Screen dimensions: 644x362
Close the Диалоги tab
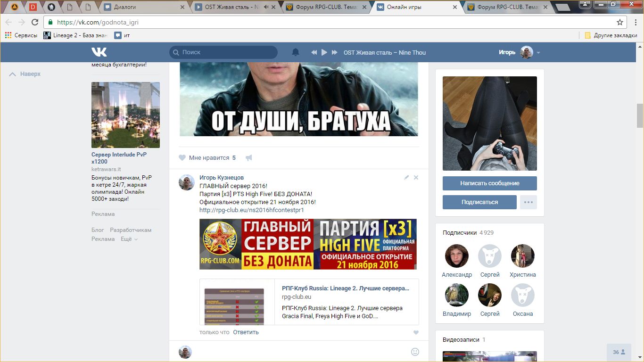pyautogui.click(x=182, y=7)
